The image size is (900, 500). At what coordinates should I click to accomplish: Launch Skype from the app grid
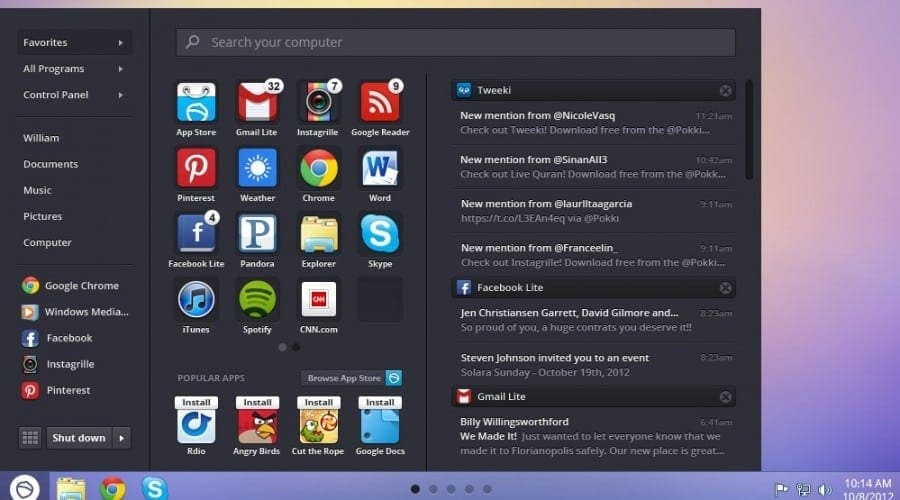379,234
